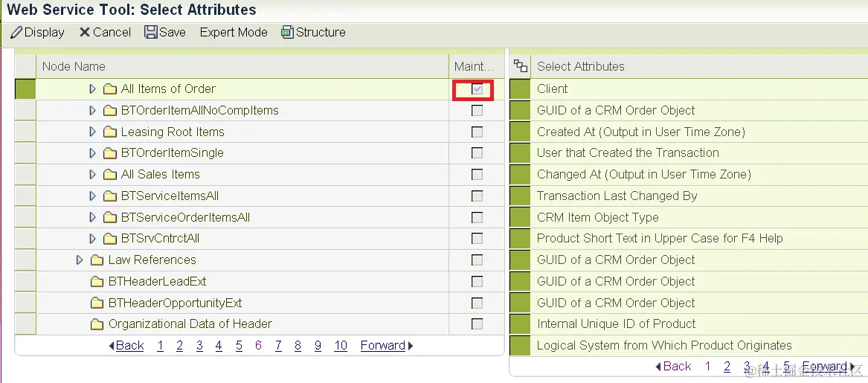Expand the Law References node
The width and height of the screenshot is (868, 383).
(x=80, y=260)
